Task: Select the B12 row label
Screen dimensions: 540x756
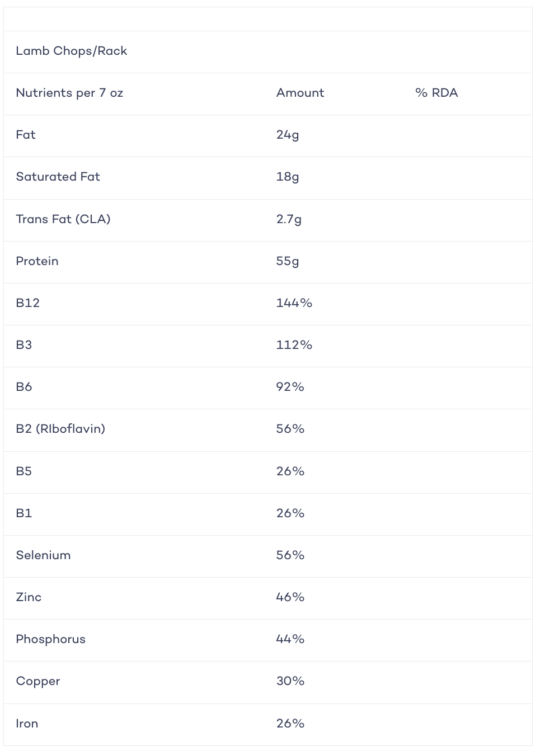Action: pyautogui.click(x=27, y=303)
